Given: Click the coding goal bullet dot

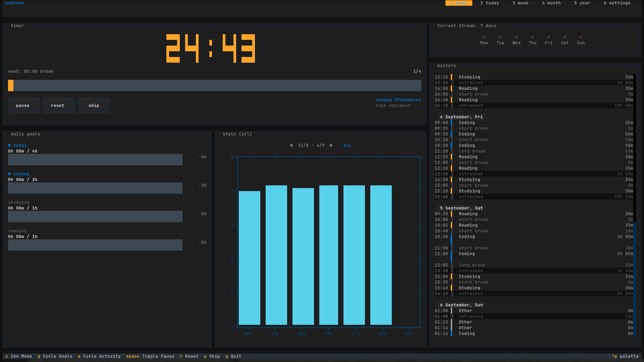Looking at the screenshot, I should tap(9, 174).
